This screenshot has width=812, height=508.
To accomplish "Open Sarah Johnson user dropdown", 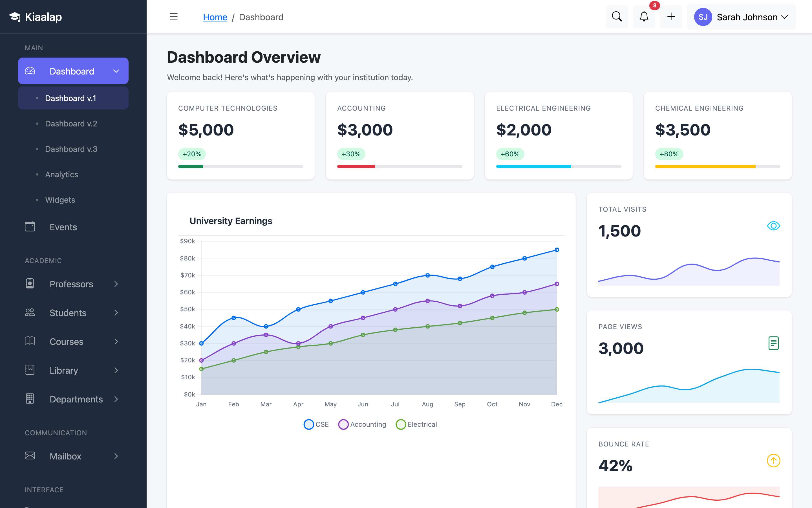I will click(x=741, y=17).
